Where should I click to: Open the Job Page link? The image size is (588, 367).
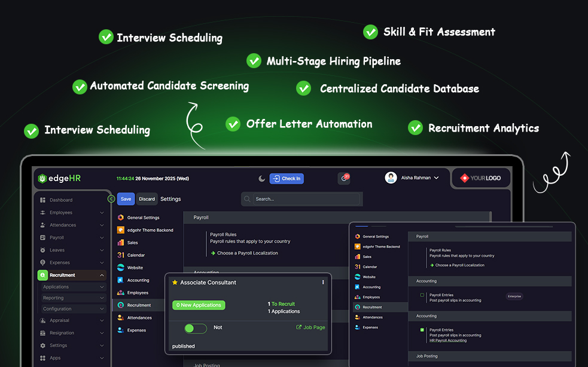(x=310, y=328)
